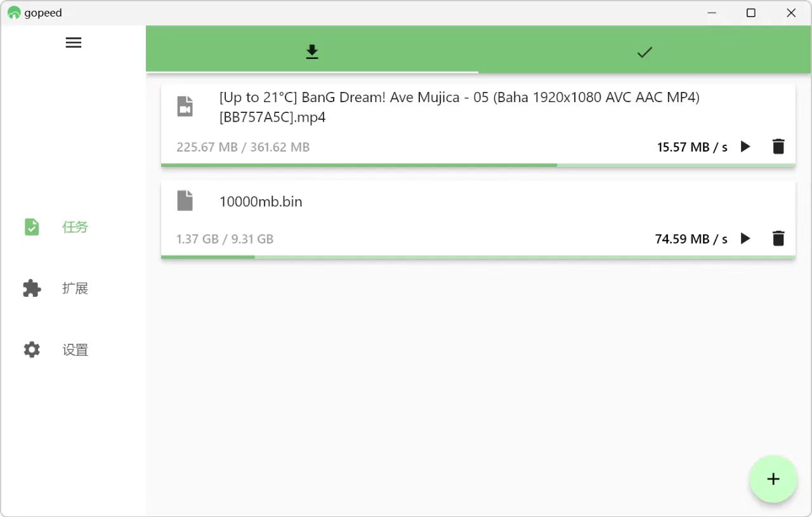The width and height of the screenshot is (812, 517).
Task: Click the video file icon of BanG Dream task
Action: pos(185,107)
